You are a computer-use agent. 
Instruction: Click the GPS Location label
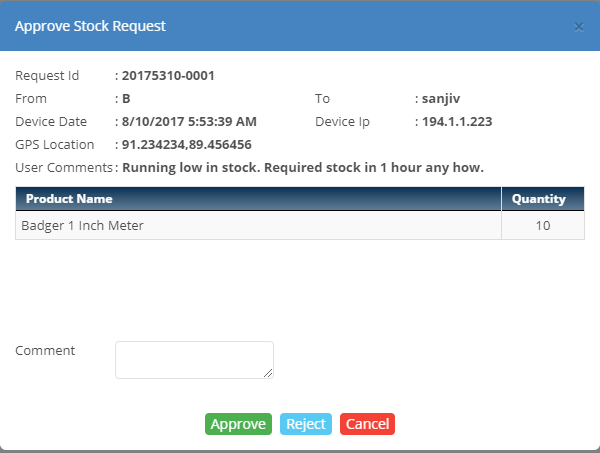pyautogui.click(x=55, y=145)
